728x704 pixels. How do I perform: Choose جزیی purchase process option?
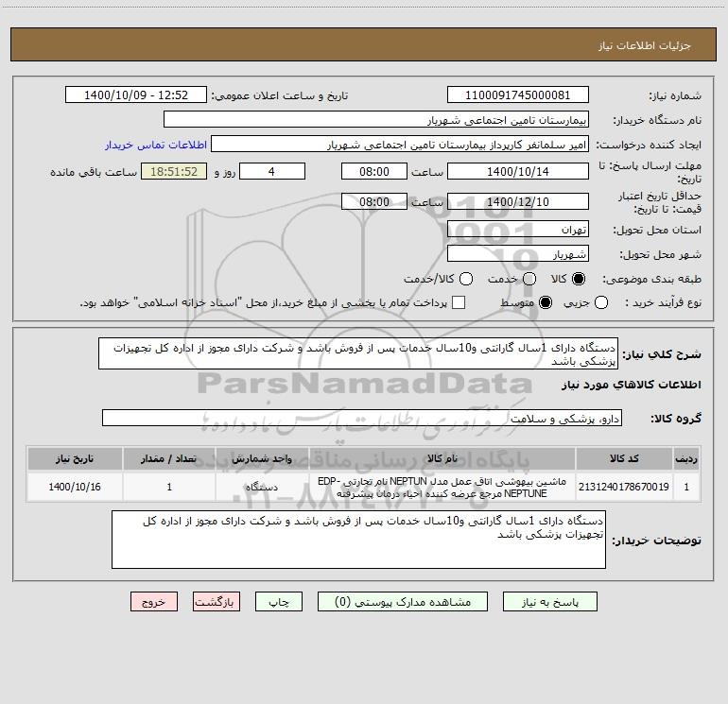(x=601, y=302)
